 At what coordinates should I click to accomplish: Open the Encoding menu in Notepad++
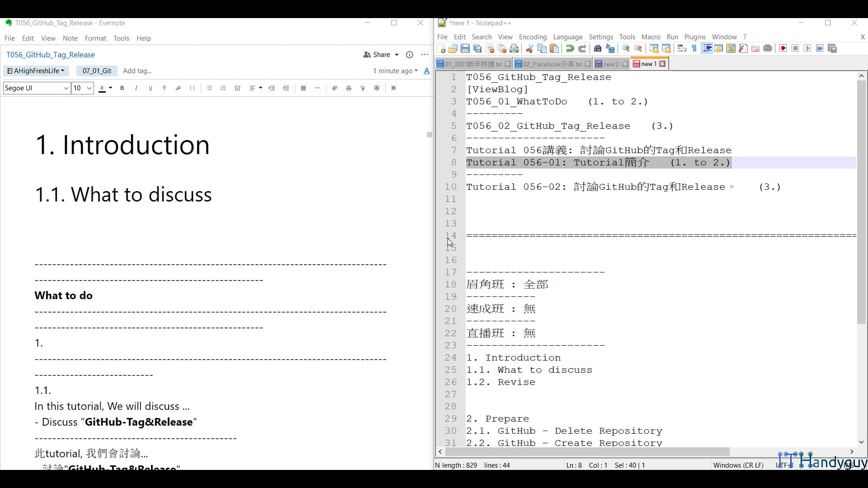[x=533, y=37]
